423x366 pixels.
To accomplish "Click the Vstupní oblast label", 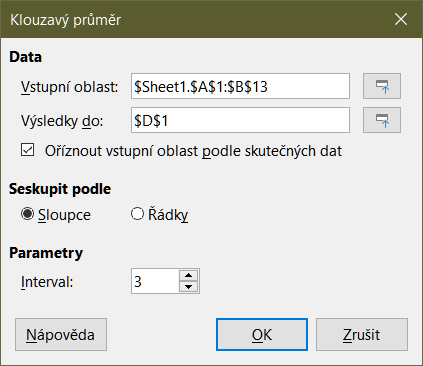I will [69, 87].
